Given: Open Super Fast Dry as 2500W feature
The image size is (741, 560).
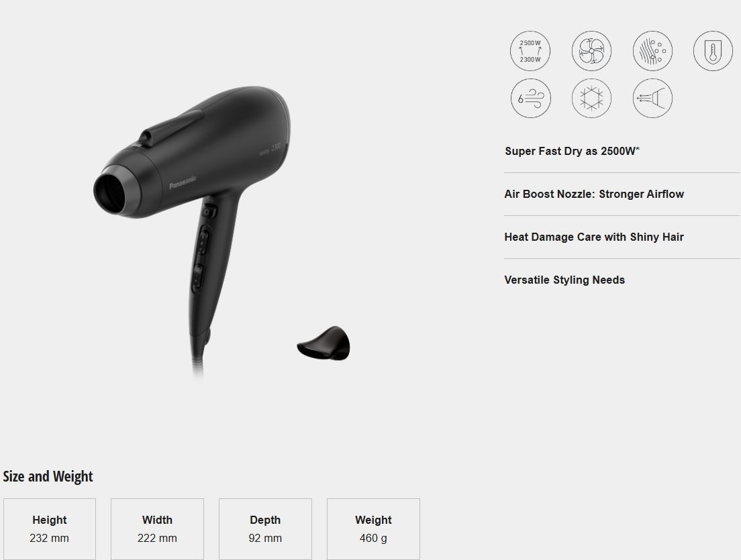Looking at the screenshot, I should pos(622,151).
